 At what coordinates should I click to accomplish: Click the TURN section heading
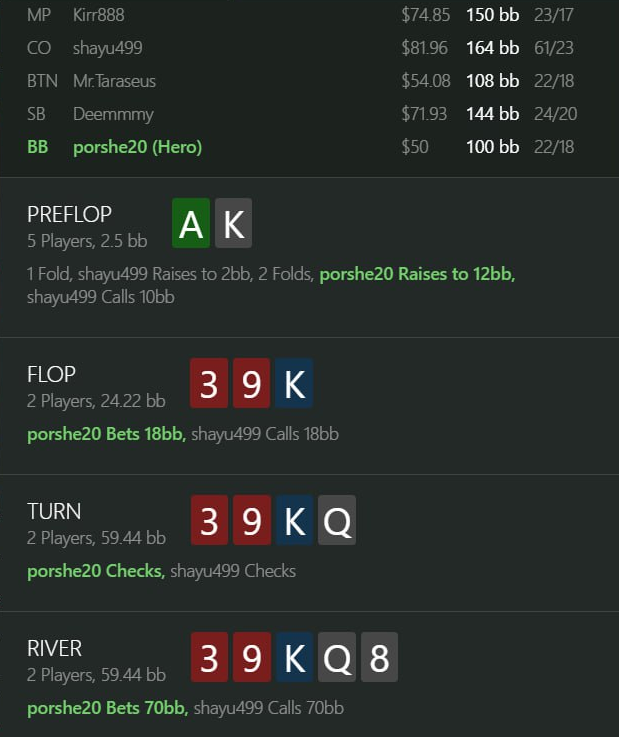click(x=54, y=511)
